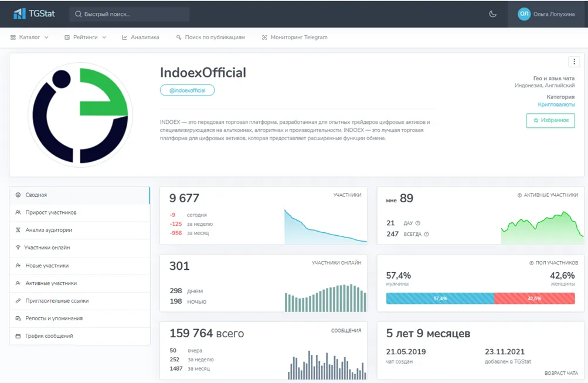Open Анализ аудитории section

tap(80, 231)
